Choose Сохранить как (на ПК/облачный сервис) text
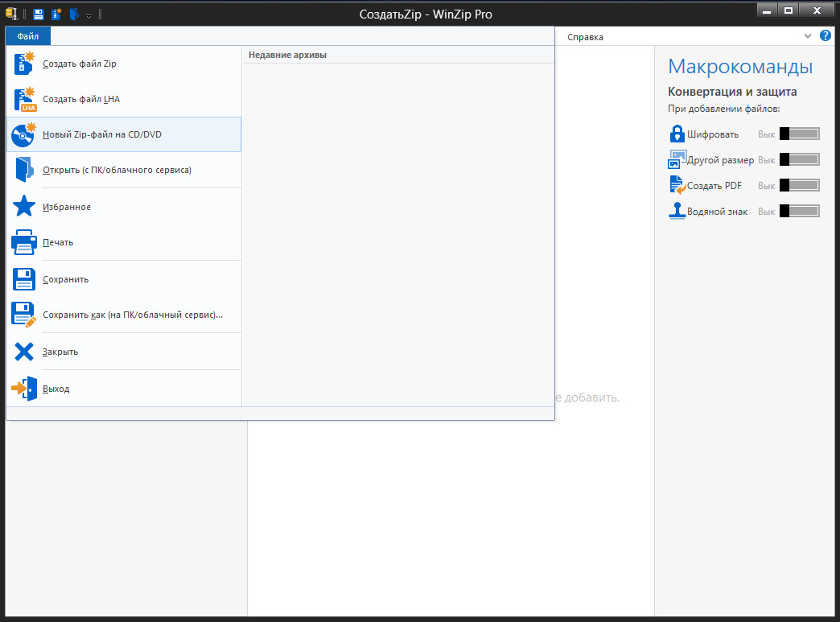The height and width of the screenshot is (622, 840). (132, 315)
